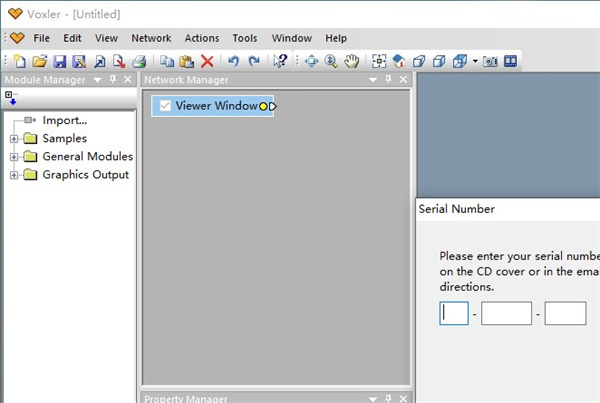Click the Open folder toolbar icon

coord(40,61)
